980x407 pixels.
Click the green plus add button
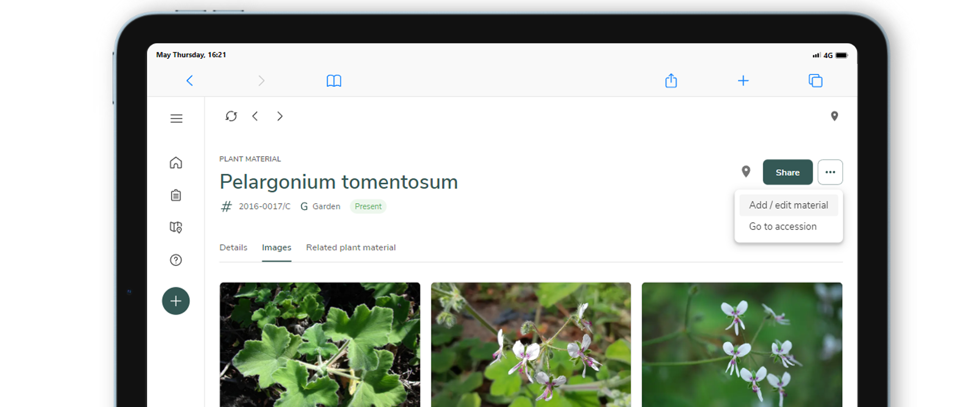pos(176,301)
